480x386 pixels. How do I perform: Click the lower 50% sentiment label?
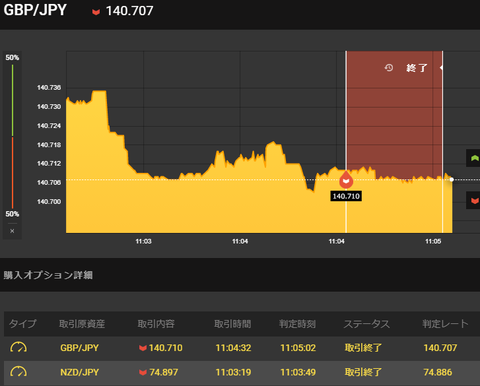12,214
